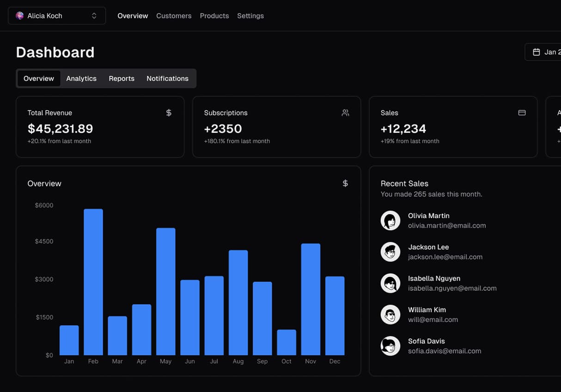The image size is (561, 392).
Task: Click Isabella Nguyen's avatar thumbnail
Action: pos(390,283)
